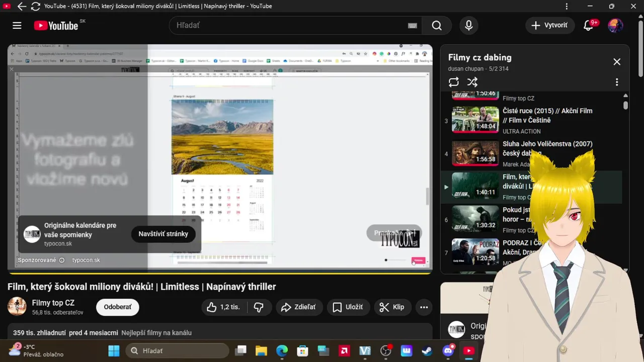644x362 pixels.
Task: Open the virtual keyboard icon in search box
Action: 413,26
